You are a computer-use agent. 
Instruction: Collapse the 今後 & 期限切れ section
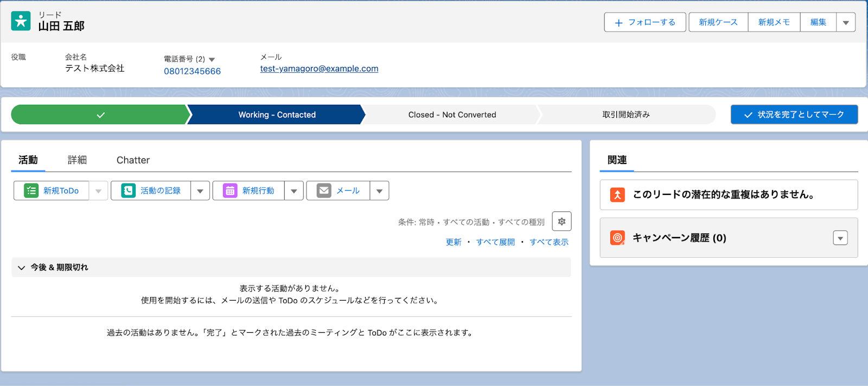tap(22, 268)
